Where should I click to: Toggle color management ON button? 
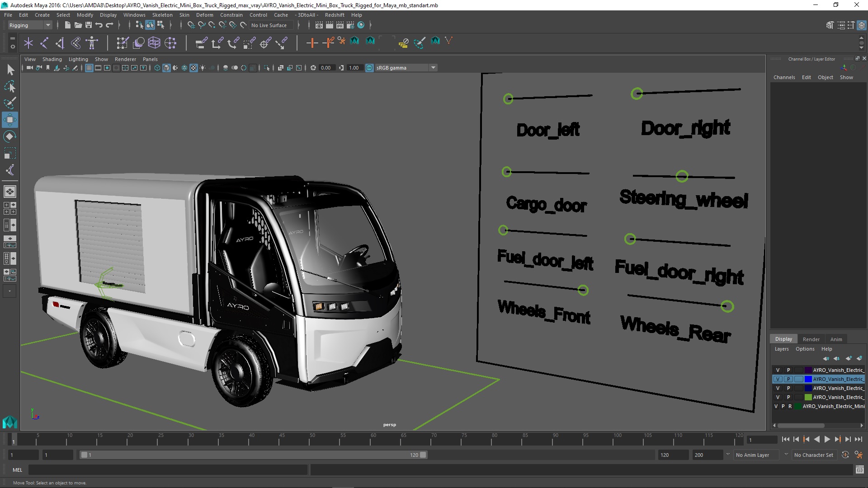pyautogui.click(x=369, y=68)
